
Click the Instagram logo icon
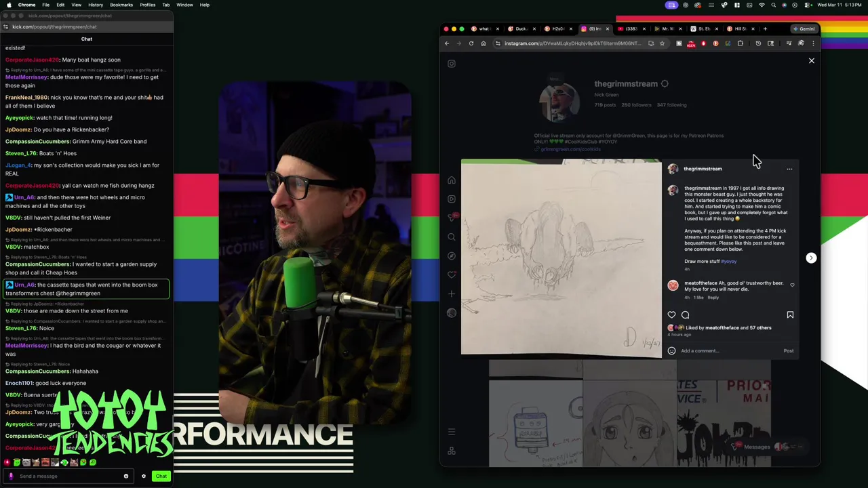[x=452, y=64]
